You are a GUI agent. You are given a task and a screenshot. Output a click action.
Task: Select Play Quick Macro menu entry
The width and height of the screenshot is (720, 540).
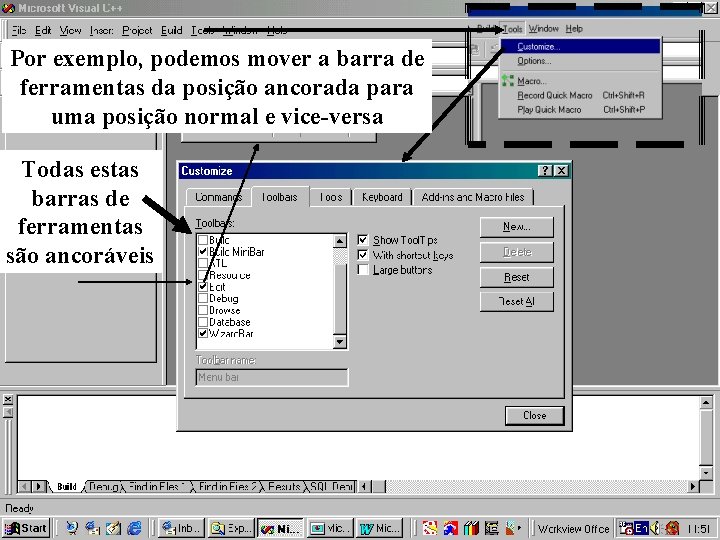(580, 109)
